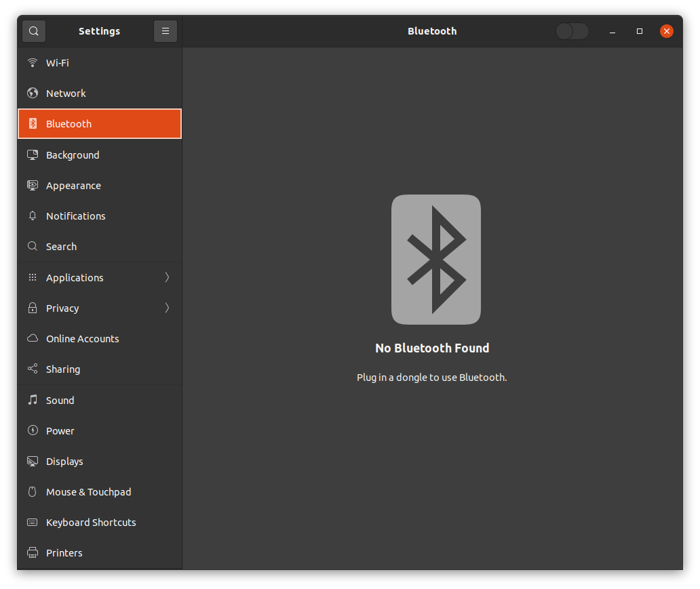Open Keyboard Shortcuts settings
The height and width of the screenshot is (589, 700).
[91, 523]
